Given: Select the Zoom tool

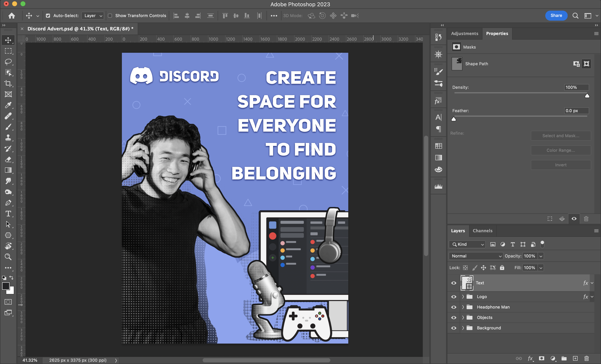Looking at the screenshot, I should (x=8, y=257).
